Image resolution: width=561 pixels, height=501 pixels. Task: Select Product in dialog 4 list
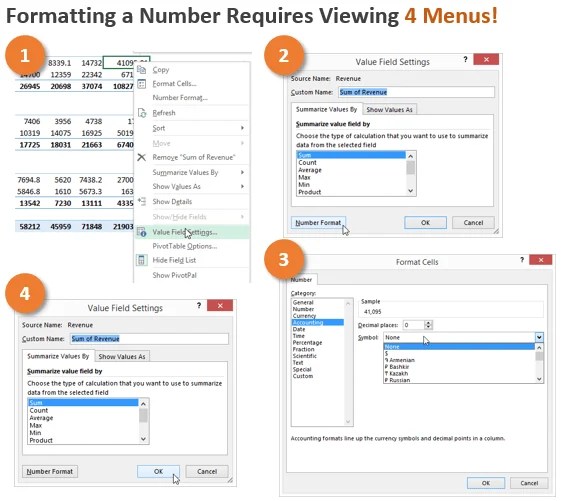tap(83, 441)
